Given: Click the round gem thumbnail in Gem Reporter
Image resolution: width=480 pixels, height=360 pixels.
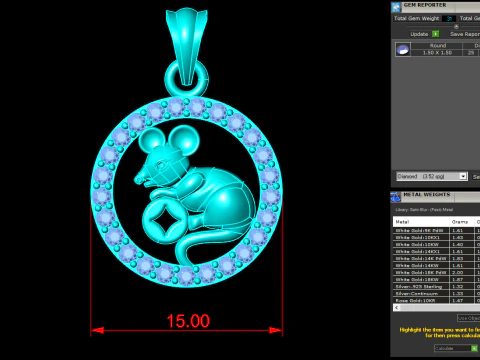Looking at the screenshot, I should [x=403, y=49].
